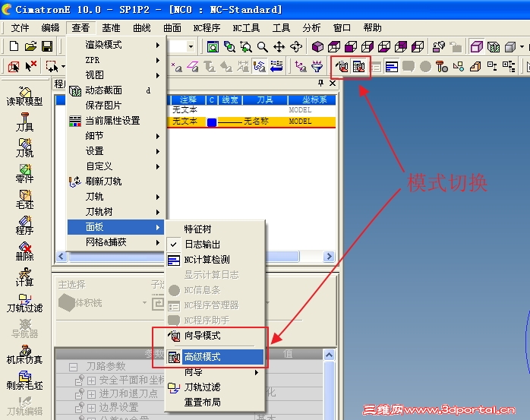
Task: Open the NC程序 menu
Action: click(207, 28)
